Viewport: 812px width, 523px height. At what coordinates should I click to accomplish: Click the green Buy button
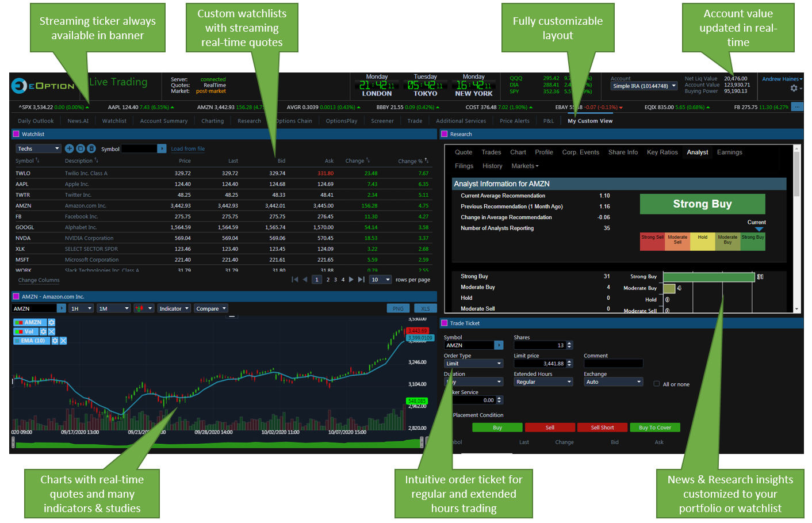[497, 427]
